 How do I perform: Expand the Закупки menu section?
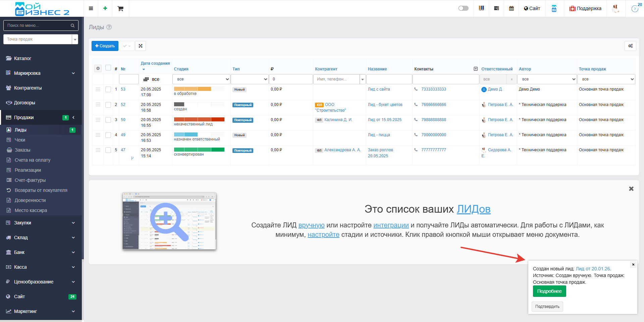[x=41, y=223]
